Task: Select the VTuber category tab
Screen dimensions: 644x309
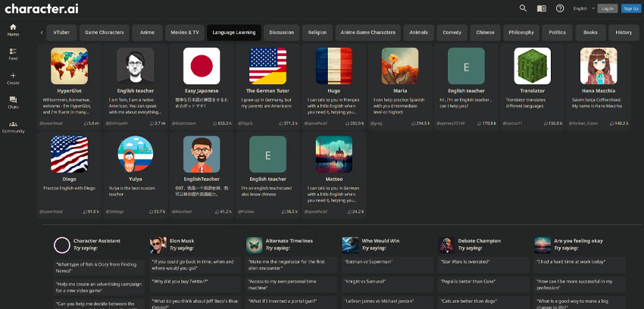Action: point(61,33)
